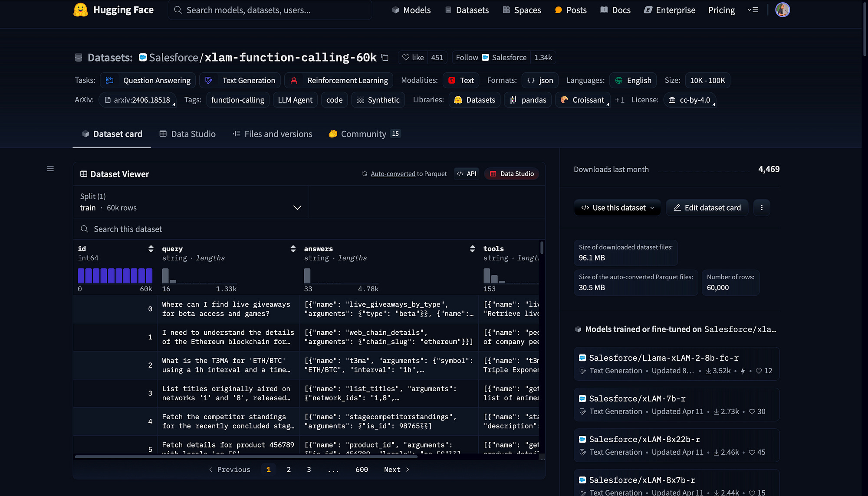Open the Salesforce/xLAM-7b-r model page
The width and height of the screenshot is (868, 496).
(x=637, y=398)
